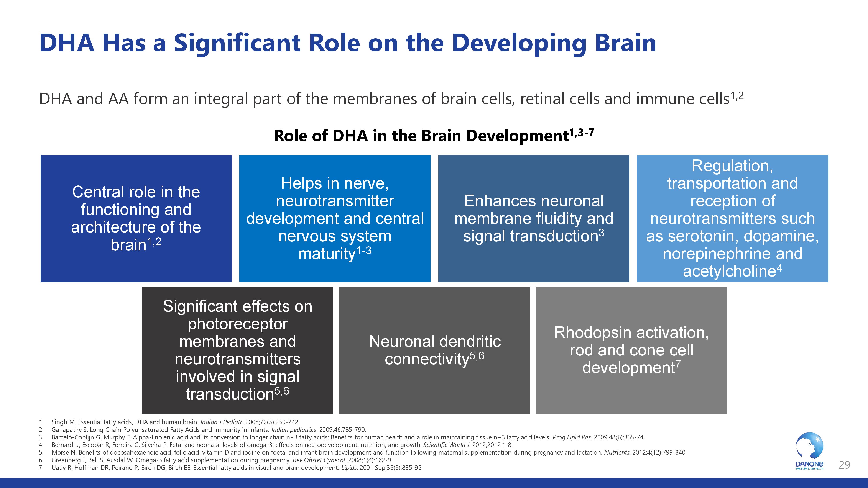
Task: Click reference 4 by Bernardi J
Action: click(x=282, y=445)
